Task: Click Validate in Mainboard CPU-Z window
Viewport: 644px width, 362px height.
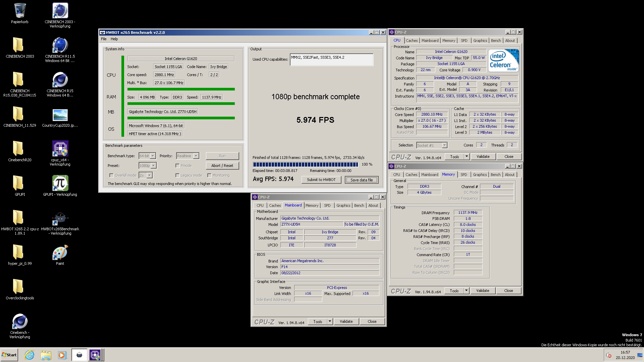Action: (x=346, y=321)
